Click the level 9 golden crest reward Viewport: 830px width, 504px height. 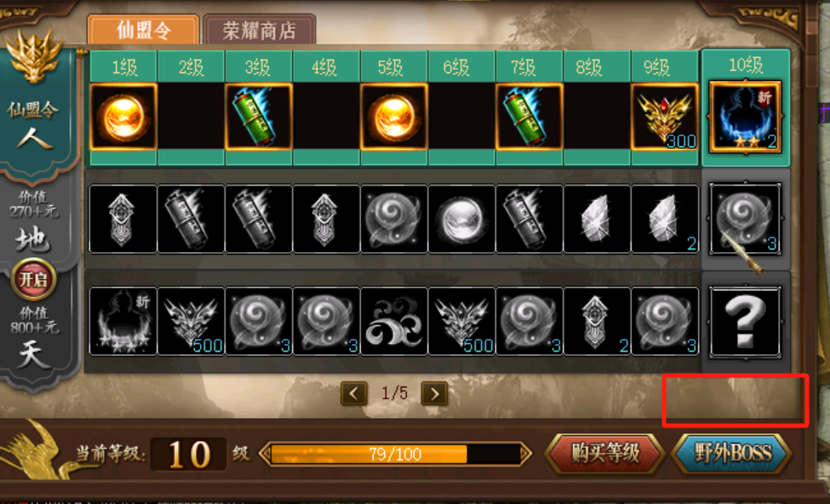[665, 117]
